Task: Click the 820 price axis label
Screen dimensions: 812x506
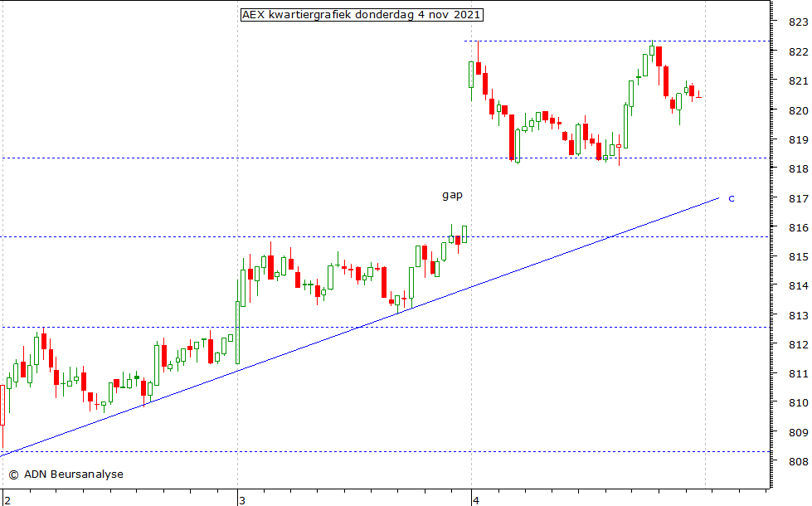Action: pos(798,110)
